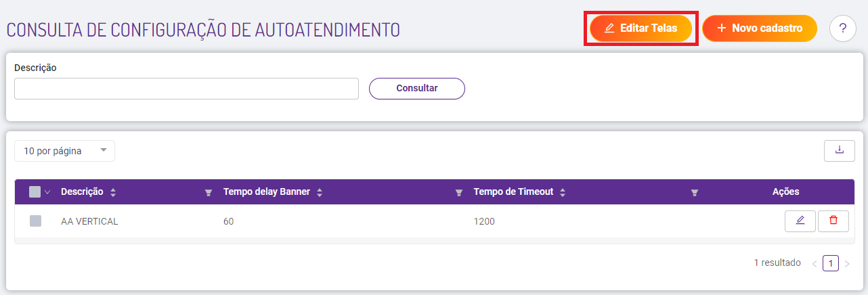Filter the Tempo delay Banner column
Image resolution: width=868 pixels, height=295 pixels.
[459, 193]
